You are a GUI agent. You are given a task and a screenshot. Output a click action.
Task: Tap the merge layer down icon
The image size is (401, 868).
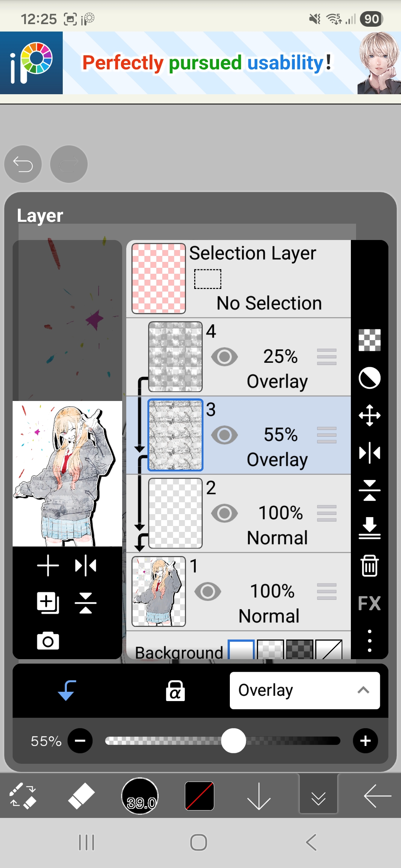[x=369, y=528]
